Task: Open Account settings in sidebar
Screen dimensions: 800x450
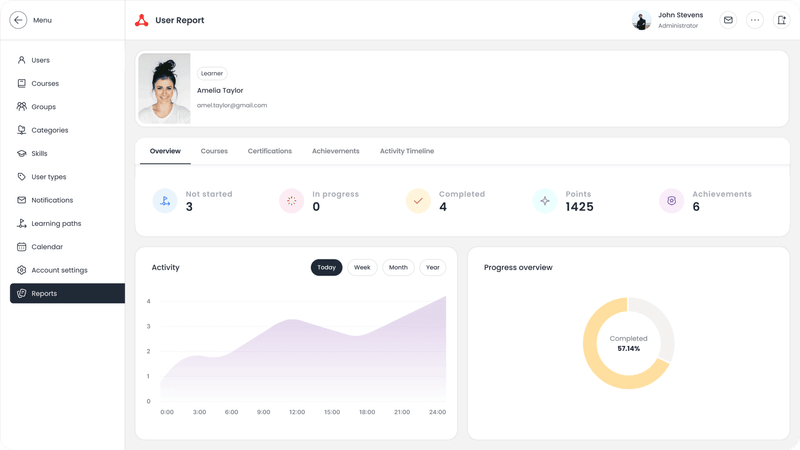Action: point(58,270)
